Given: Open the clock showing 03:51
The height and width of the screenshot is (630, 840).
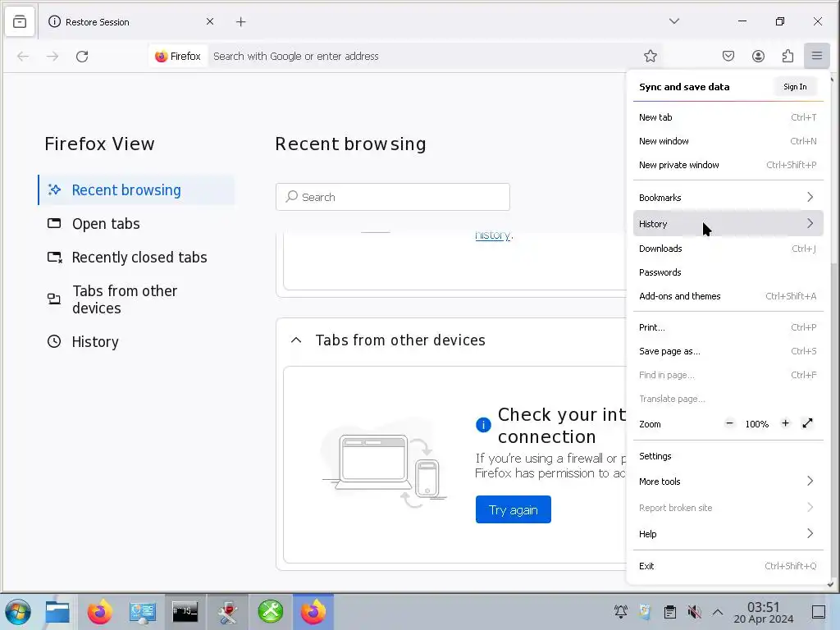Looking at the screenshot, I should [764, 612].
